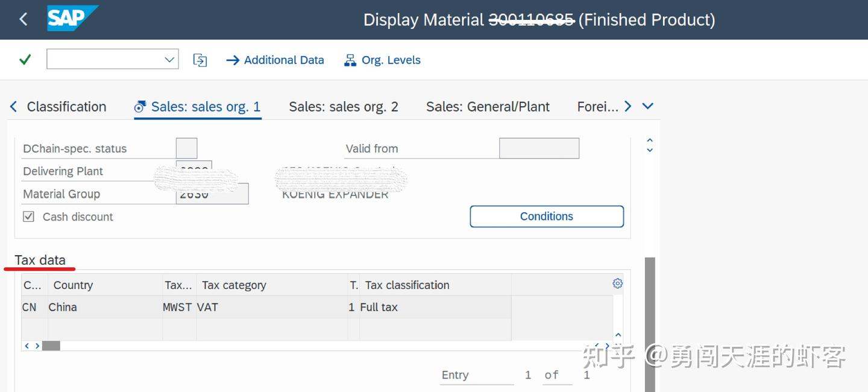The width and height of the screenshot is (868, 392).
Task: Switch to Sales: sales org. 2 tab
Action: tap(344, 107)
